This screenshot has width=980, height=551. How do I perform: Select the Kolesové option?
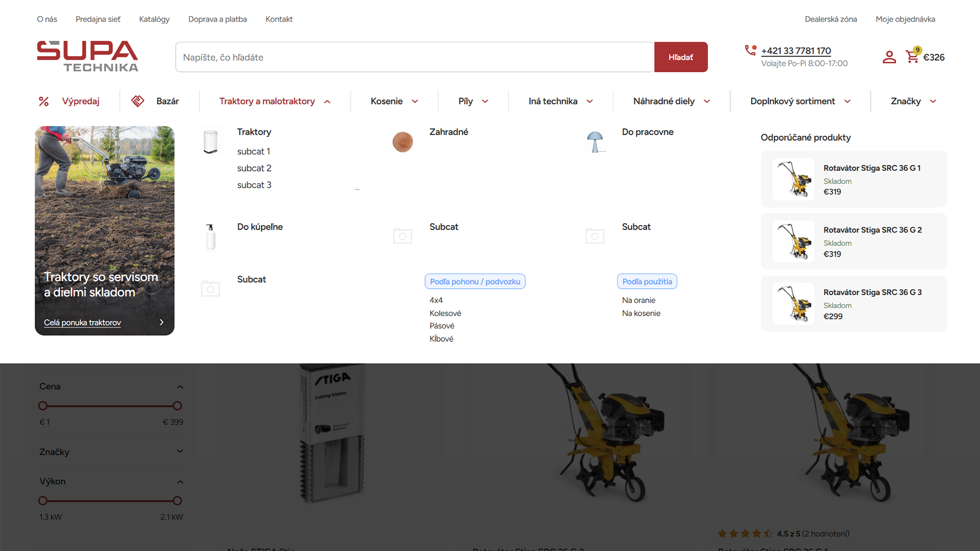(x=445, y=313)
